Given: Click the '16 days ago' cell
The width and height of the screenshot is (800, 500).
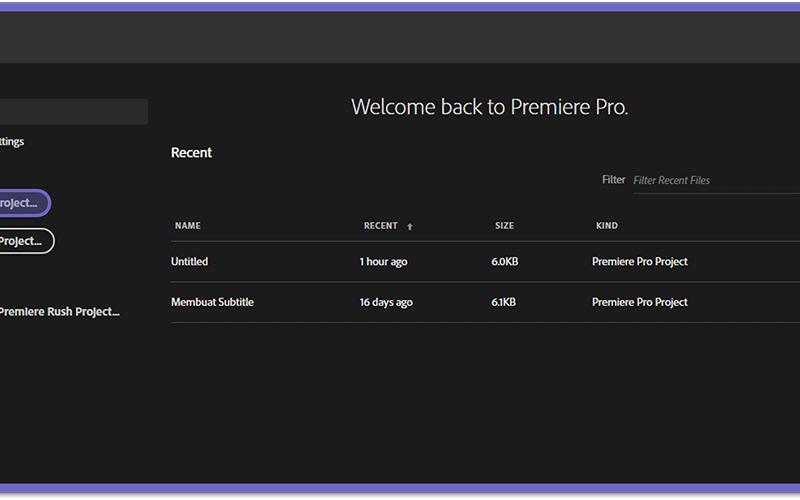Looking at the screenshot, I should 386,303.
